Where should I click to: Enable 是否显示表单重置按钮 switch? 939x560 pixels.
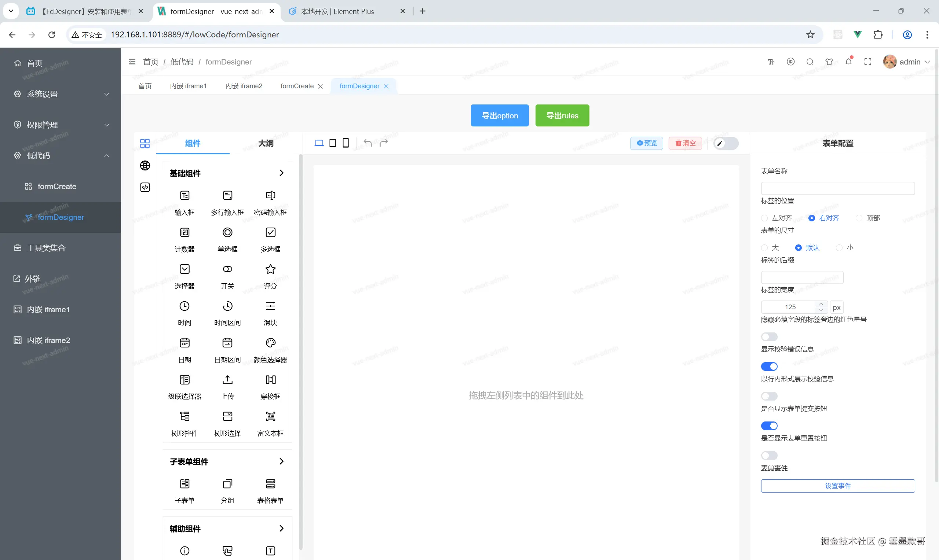click(x=769, y=455)
